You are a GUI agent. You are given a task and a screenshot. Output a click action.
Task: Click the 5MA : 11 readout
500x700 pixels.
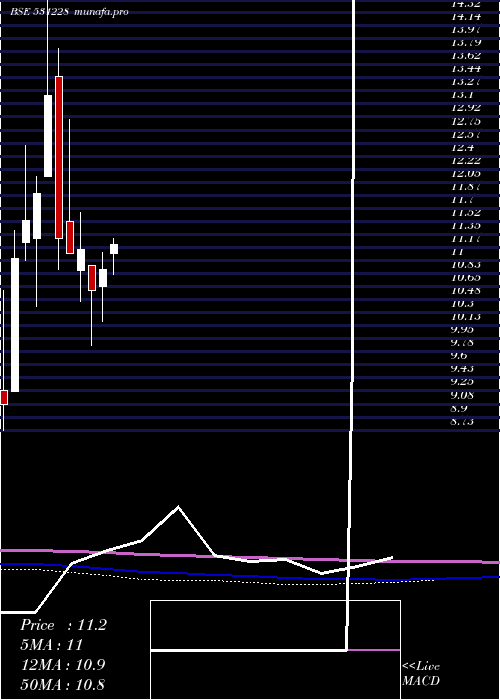point(52,645)
